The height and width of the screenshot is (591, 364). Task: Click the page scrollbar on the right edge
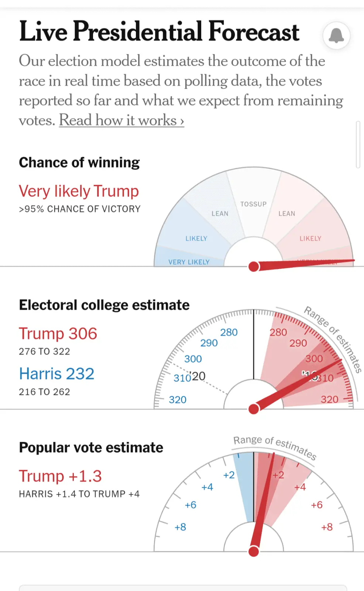click(358, 144)
